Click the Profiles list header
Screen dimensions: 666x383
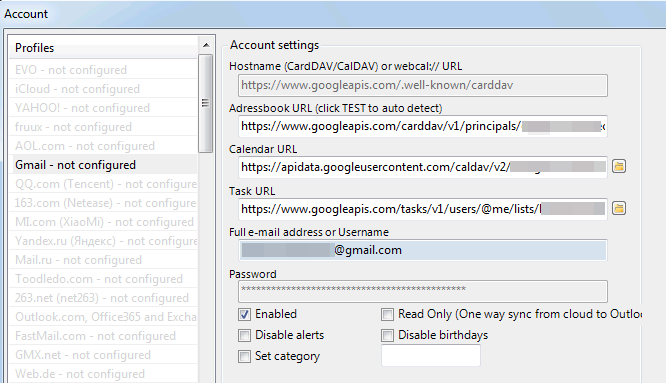tap(103, 48)
